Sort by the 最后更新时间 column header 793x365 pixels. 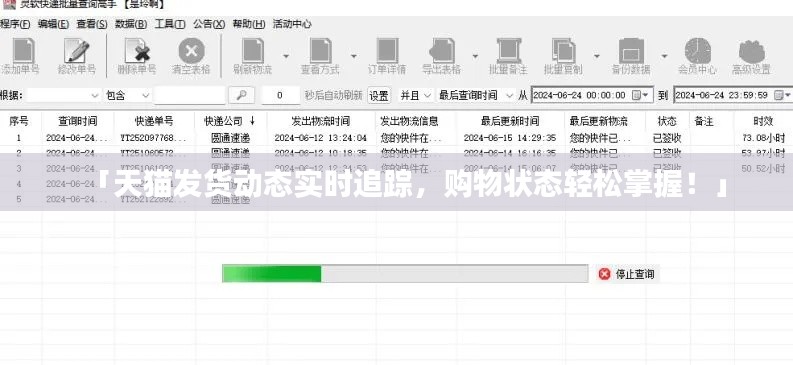(x=510, y=121)
